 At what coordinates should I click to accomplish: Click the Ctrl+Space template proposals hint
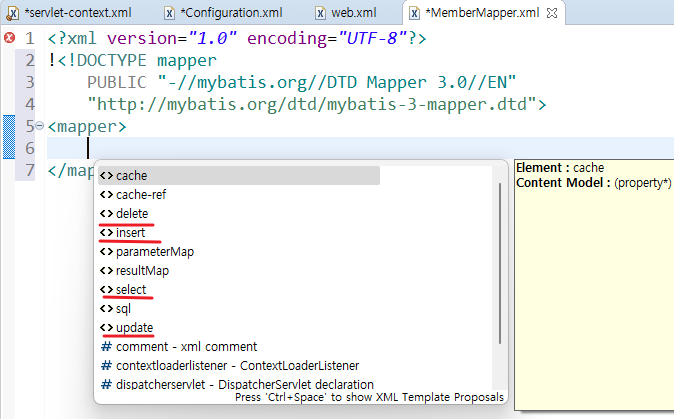pos(369,397)
